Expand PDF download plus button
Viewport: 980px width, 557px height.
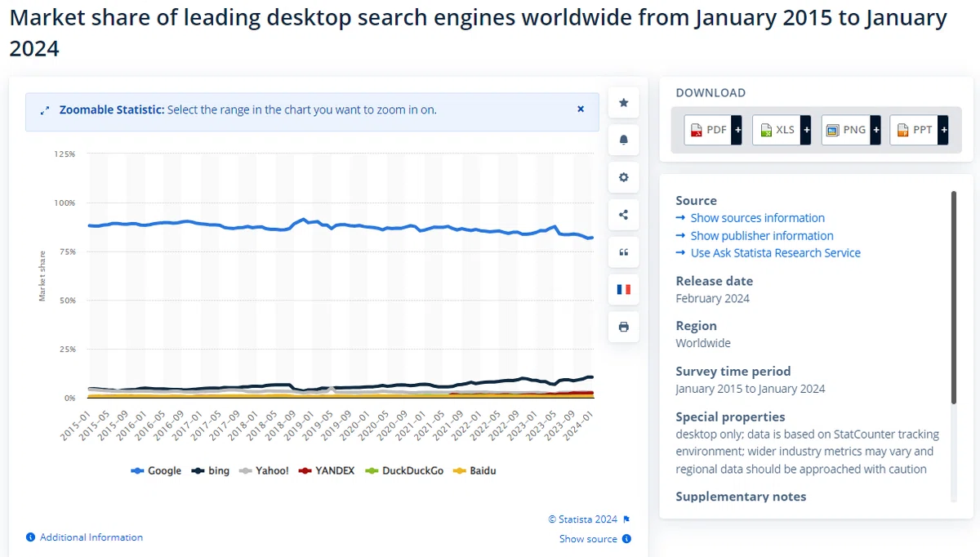(737, 130)
